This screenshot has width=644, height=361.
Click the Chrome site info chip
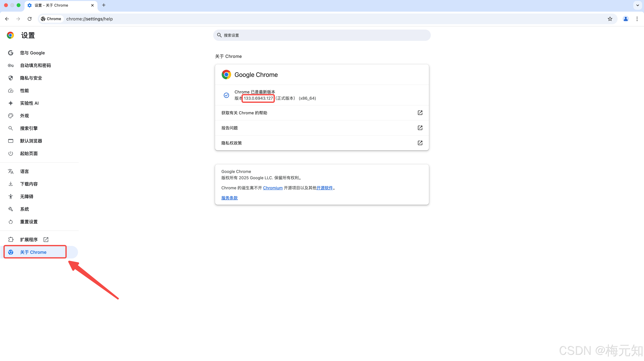pos(51,19)
